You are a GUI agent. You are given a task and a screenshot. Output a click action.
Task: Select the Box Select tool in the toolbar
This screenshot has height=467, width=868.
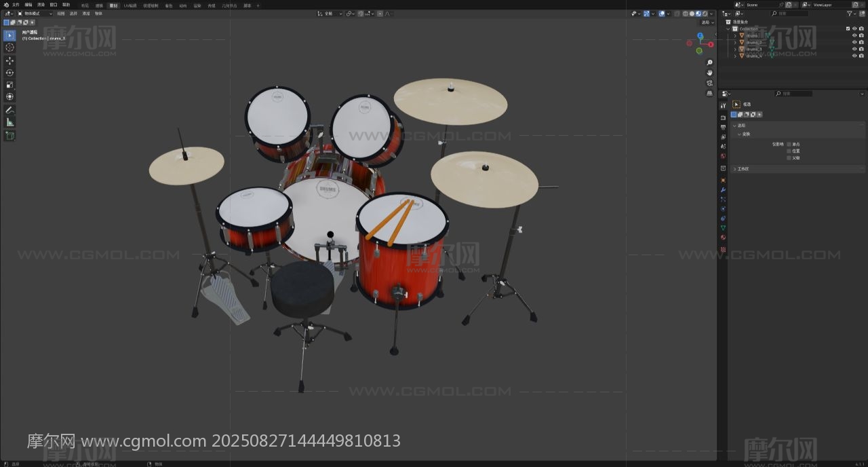(x=9, y=35)
